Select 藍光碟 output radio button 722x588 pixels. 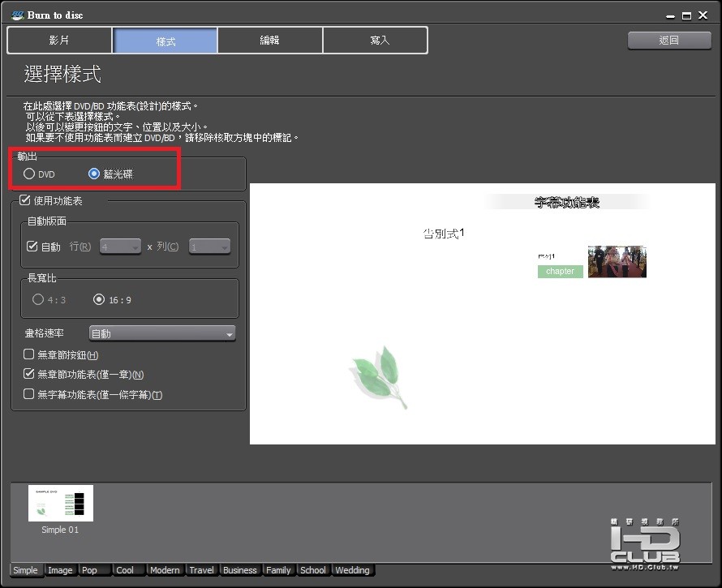tap(94, 174)
